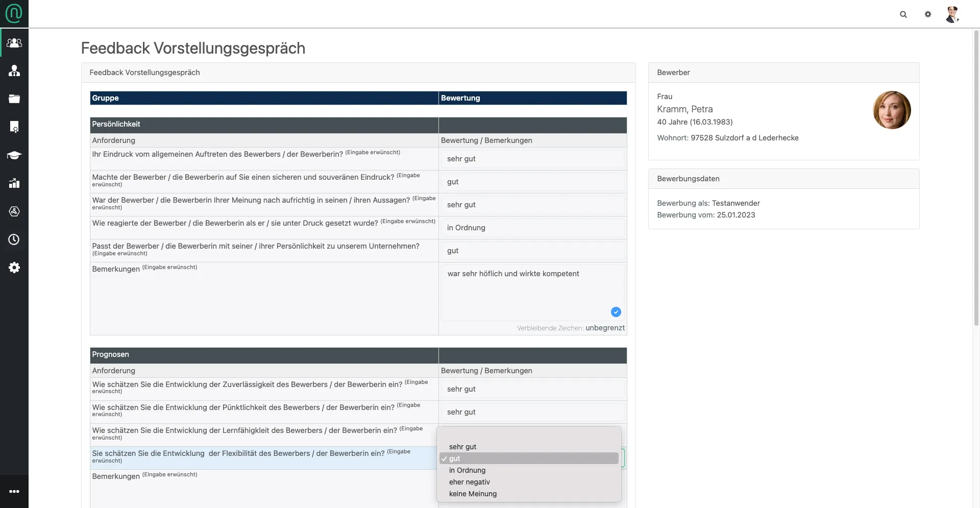Open rating dropdown for aufrichtig in Aussagen

pyautogui.click(x=532, y=205)
